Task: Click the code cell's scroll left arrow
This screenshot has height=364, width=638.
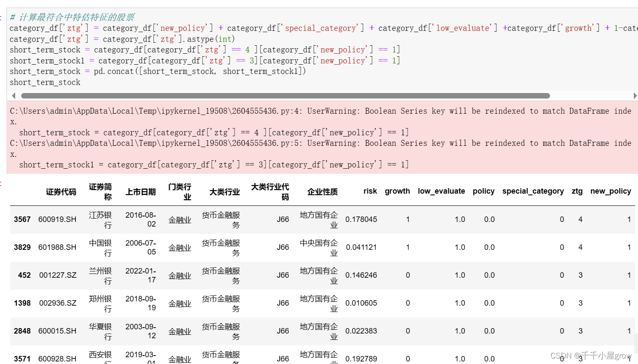Action: pyautogui.click(x=14, y=96)
